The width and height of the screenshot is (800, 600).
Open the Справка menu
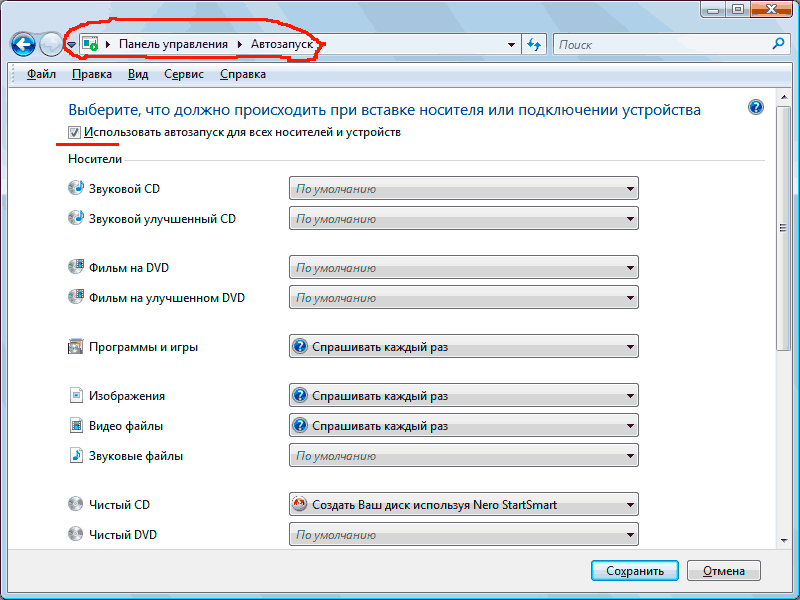[243, 74]
